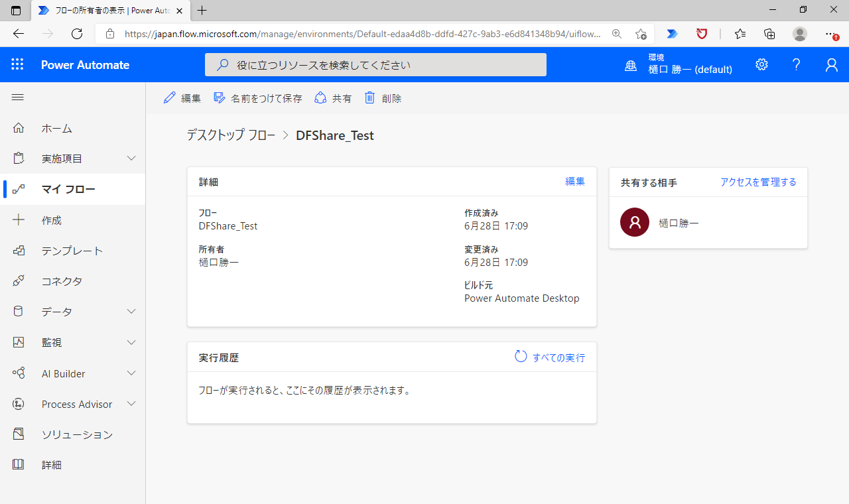Click the Power Automate title in the header

click(85, 64)
